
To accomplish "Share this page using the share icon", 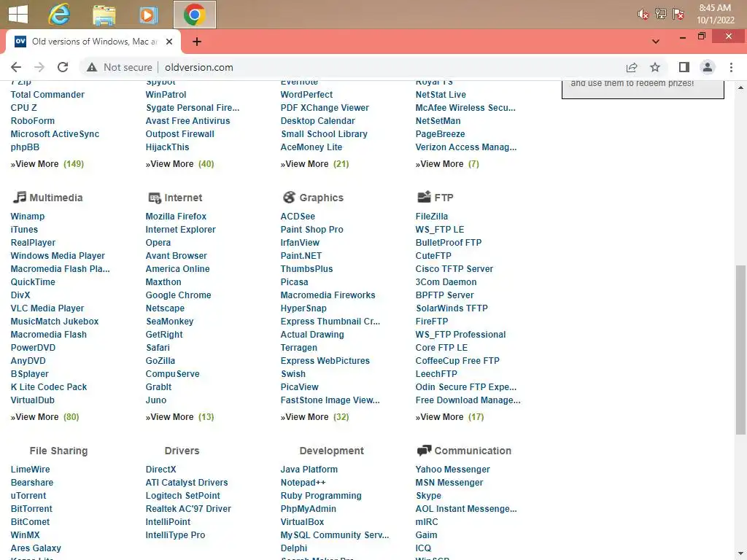I will [632, 67].
